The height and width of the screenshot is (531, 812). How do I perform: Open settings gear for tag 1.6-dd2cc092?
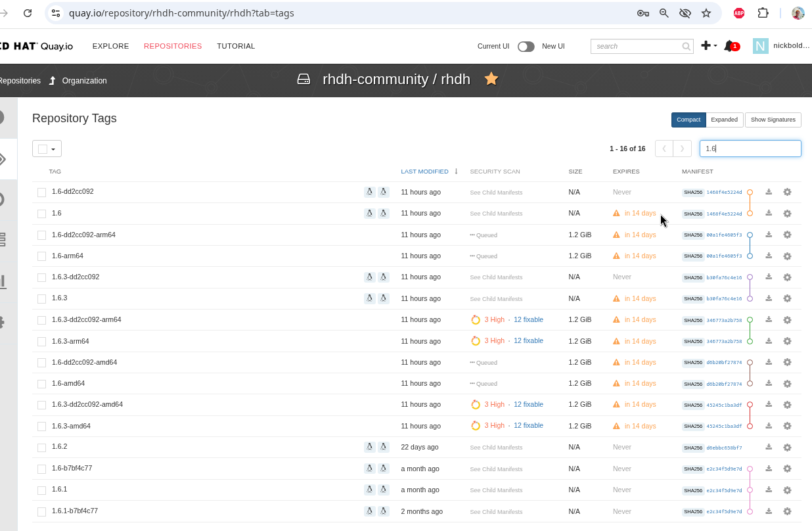point(787,192)
